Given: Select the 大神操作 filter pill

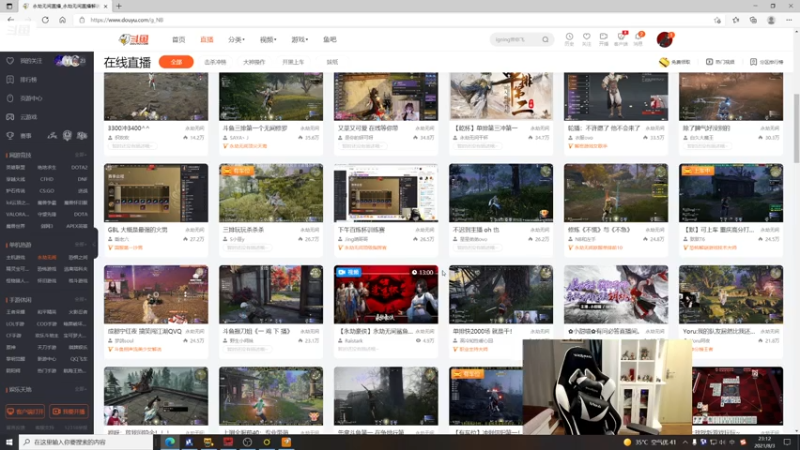Looking at the screenshot, I should (x=254, y=62).
